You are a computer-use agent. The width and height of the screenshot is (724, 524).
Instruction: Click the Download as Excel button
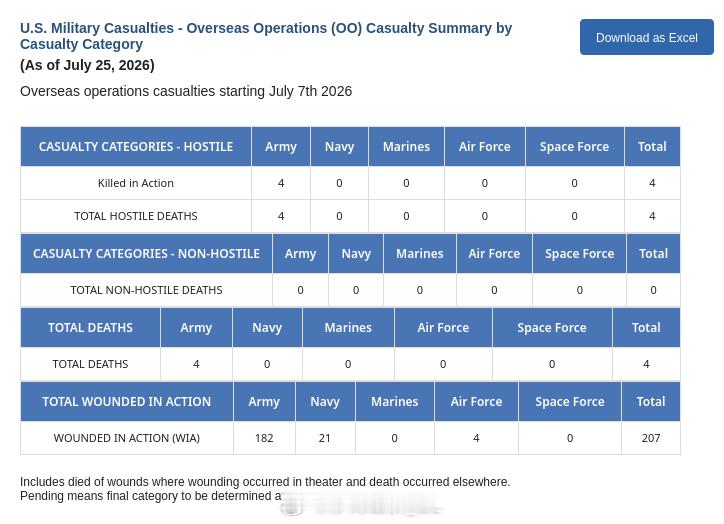pos(646,37)
